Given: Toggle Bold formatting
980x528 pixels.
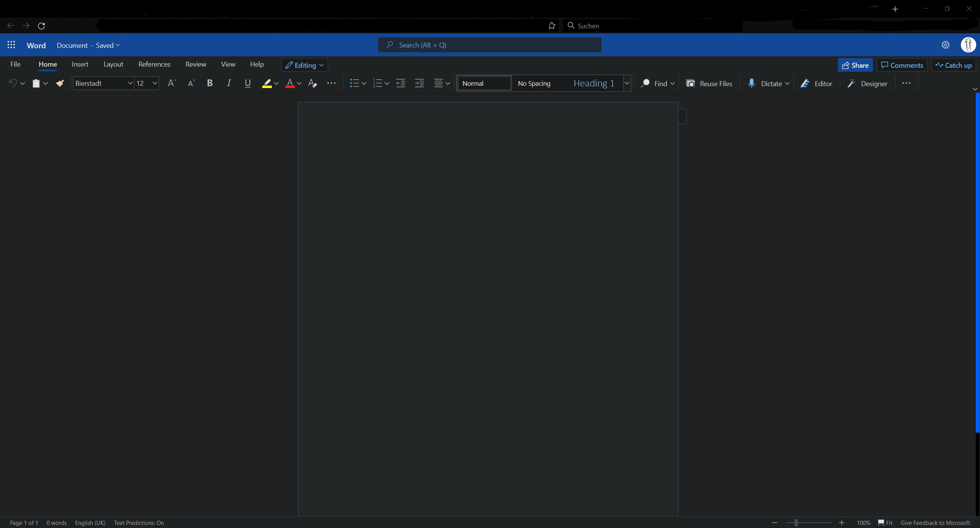Looking at the screenshot, I should 210,83.
